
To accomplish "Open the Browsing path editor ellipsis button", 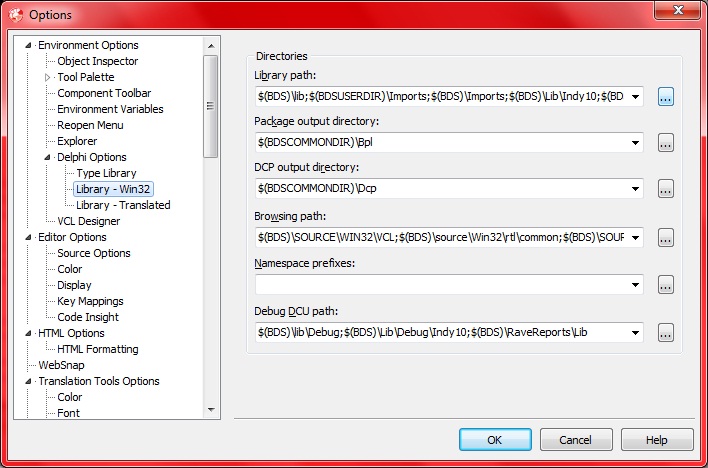I will coord(667,238).
